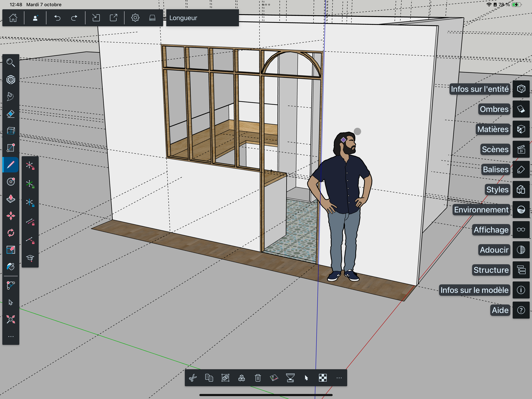This screenshot has width=532, height=399.
Task: Tap the Wi-Fi status icon
Action: (x=489, y=5)
